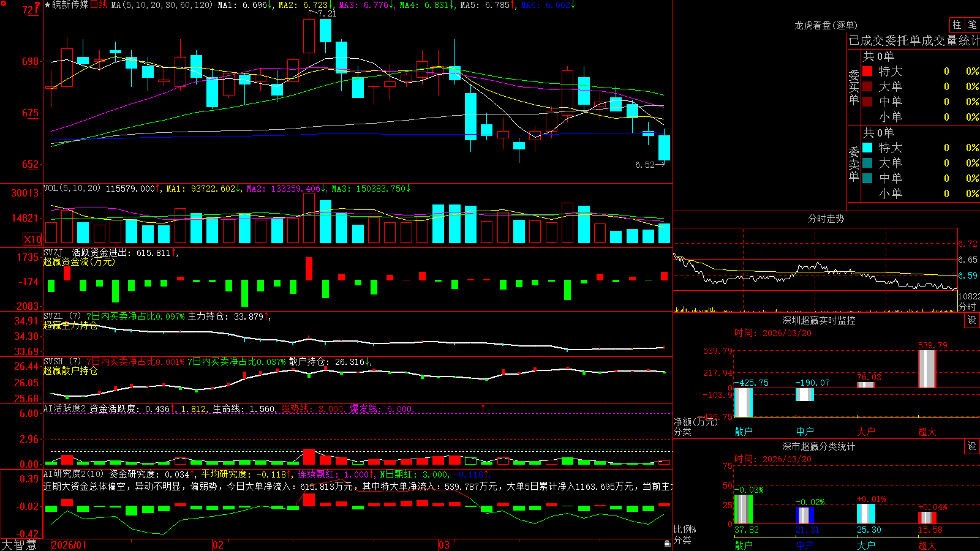This screenshot has width=980, height=551.
Task: Click the 爆发线: 6.000 label
Action: tap(382, 408)
